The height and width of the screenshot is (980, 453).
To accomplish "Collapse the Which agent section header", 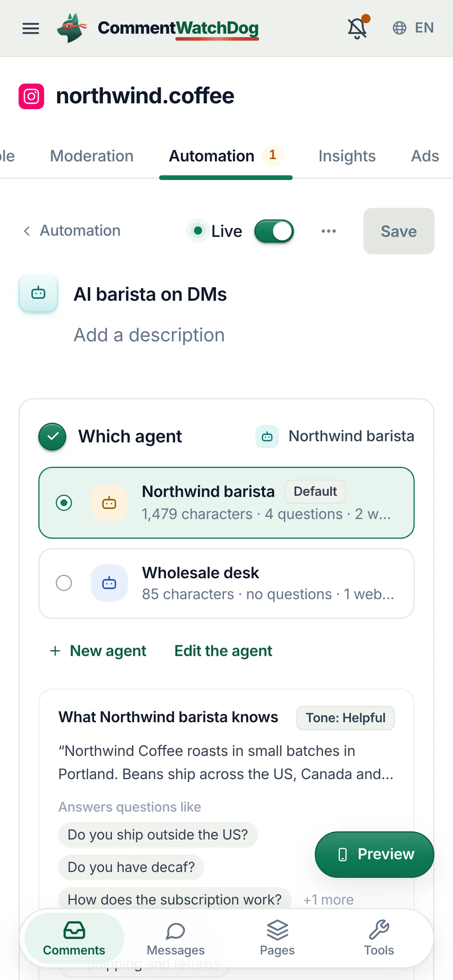I will pyautogui.click(x=226, y=437).
